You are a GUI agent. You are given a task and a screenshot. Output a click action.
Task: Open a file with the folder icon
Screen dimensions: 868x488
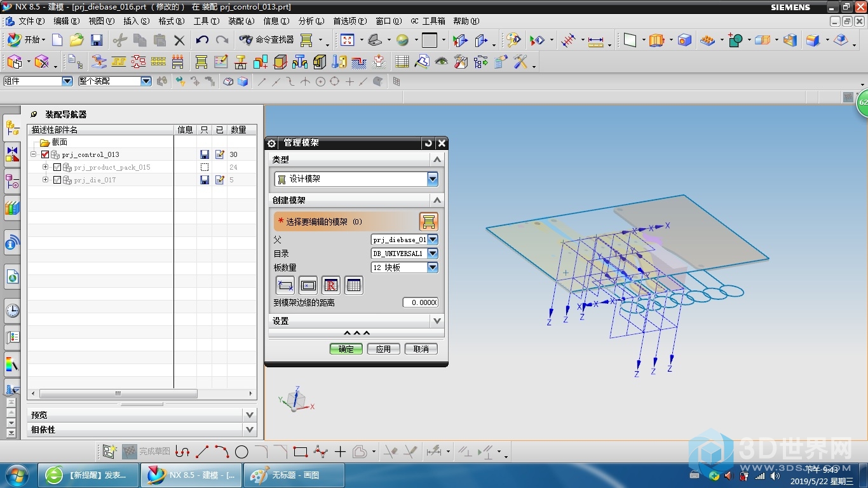point(76,40)
